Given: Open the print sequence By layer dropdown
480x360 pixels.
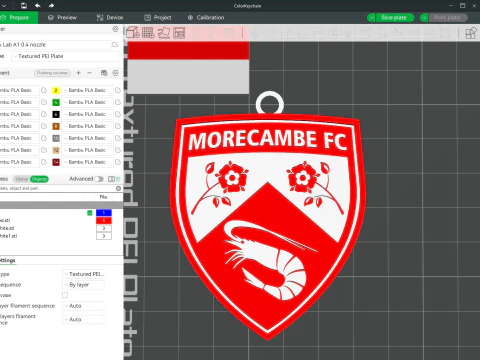Looking at the screenshot, I should coord(83,285).
